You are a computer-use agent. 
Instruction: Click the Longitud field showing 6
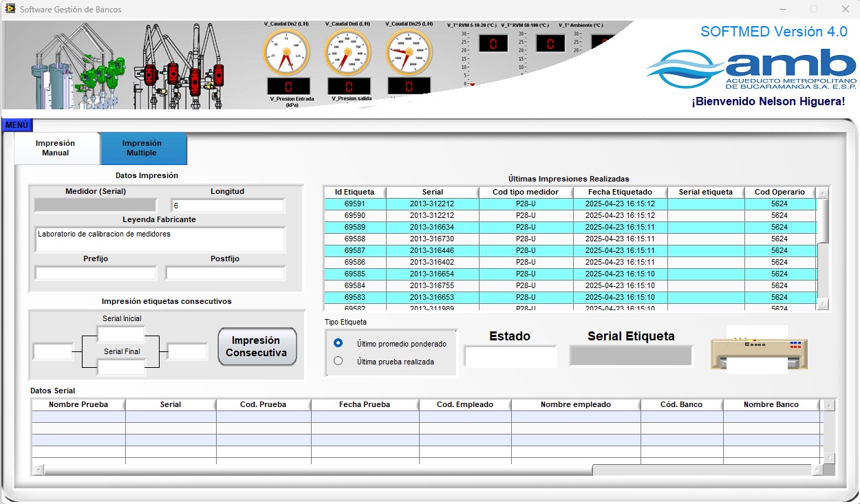tap(228, 206)
